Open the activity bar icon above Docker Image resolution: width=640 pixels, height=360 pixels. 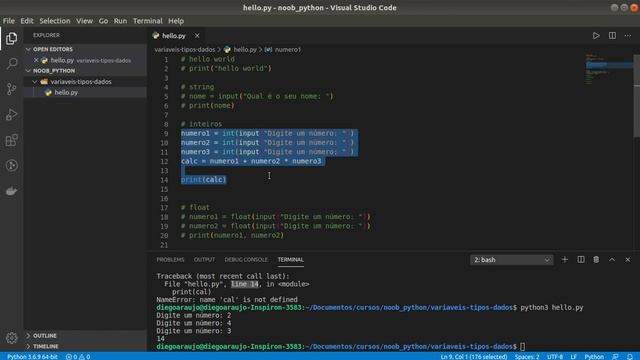(11, 165)
